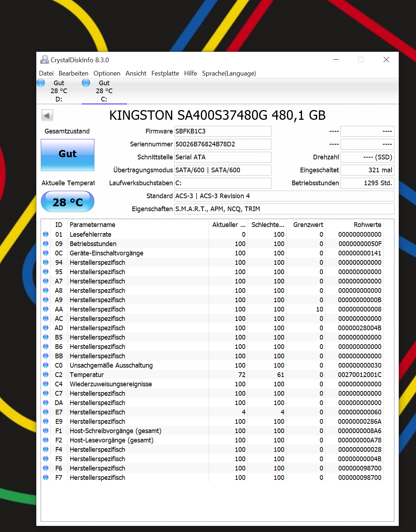
Task: Click status orb for 09 Betriebsstunden row
Action: click(46, 244)
